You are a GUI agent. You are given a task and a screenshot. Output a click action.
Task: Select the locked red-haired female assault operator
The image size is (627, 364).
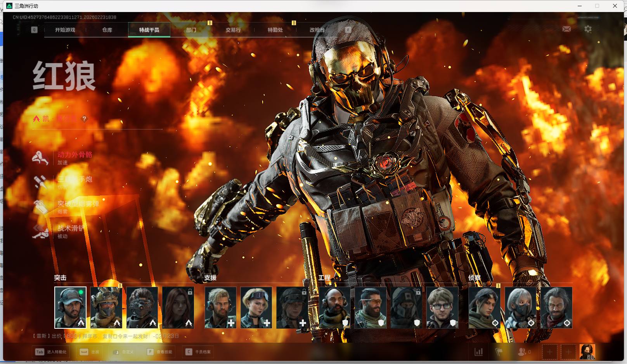[178, 307]
